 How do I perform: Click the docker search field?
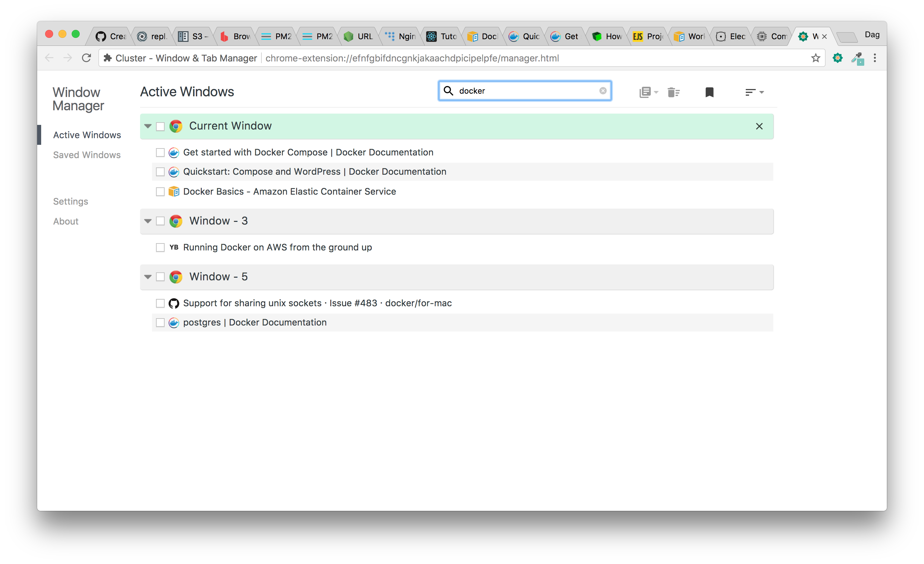pos(525,91)
